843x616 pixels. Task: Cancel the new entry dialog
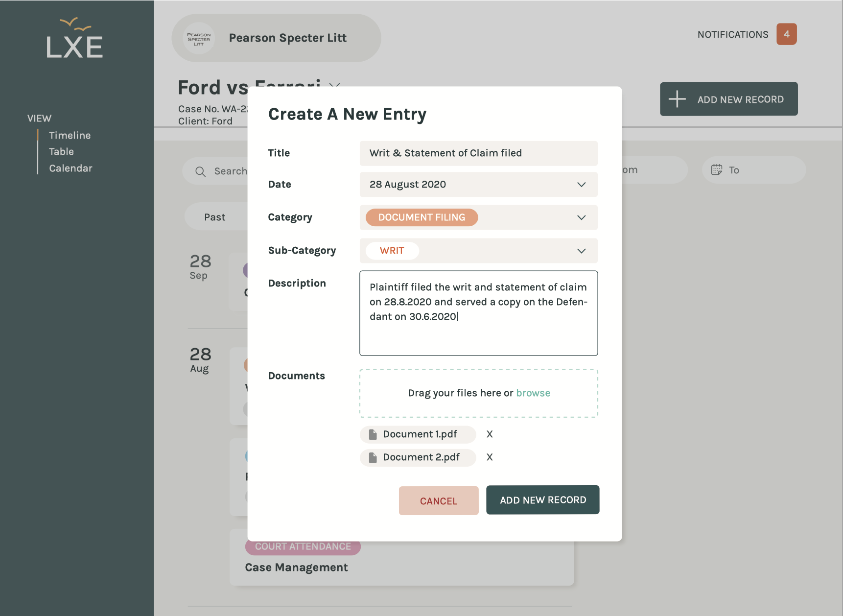(x=439, y=500)
